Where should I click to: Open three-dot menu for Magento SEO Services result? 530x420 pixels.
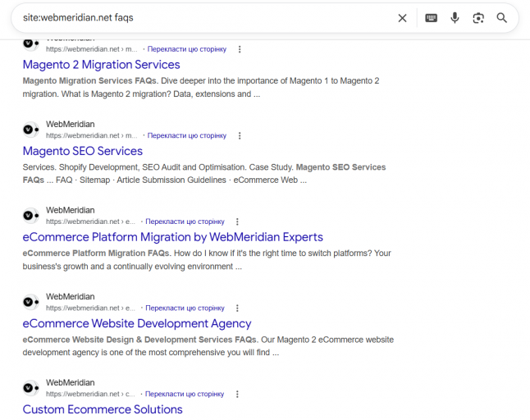click(240, 135)
